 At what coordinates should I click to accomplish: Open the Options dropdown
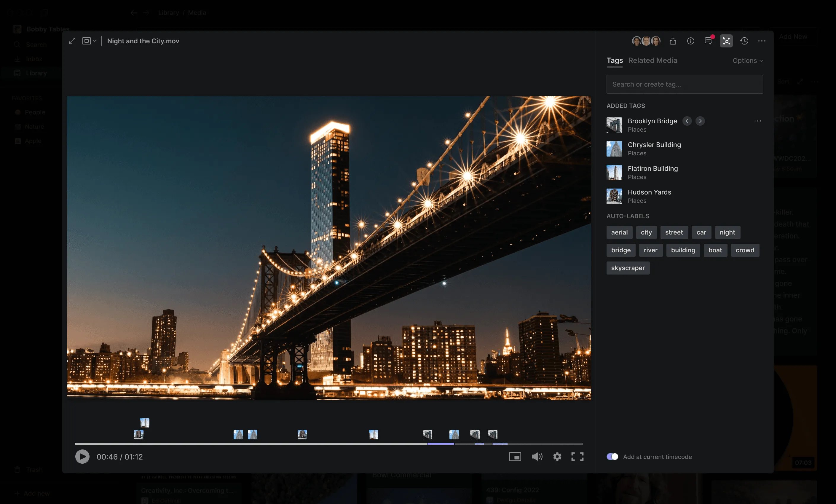coord(747,61)
